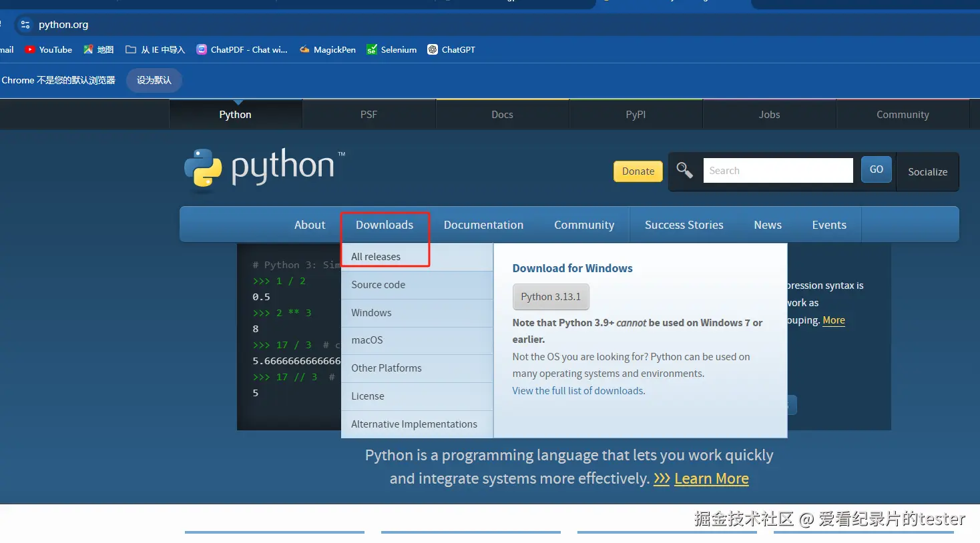Open the ChatGPT bookmark
This screenshot has width=980, height=543.
coord(451,49)
